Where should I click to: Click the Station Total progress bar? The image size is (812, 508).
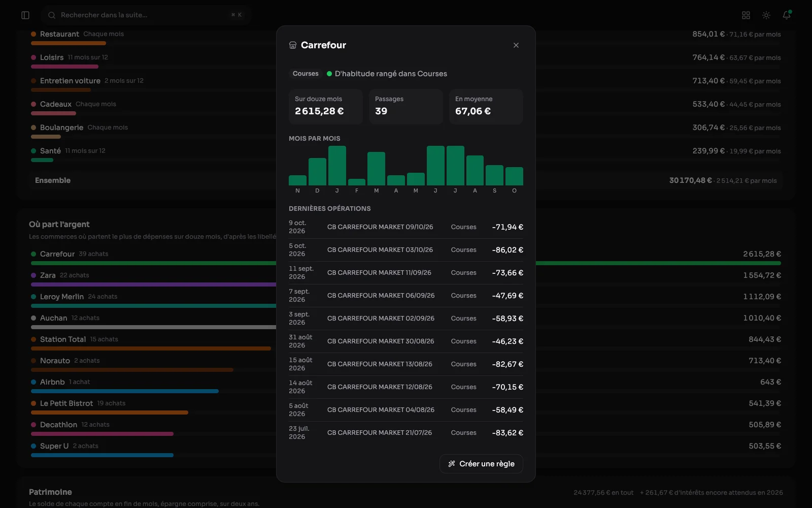[151, 348]
